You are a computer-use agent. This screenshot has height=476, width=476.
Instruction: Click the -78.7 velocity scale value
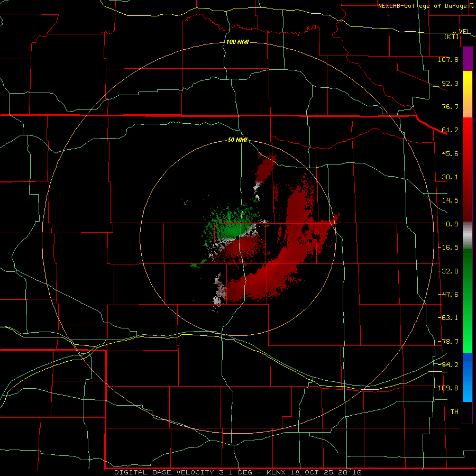click(x=448, y=342)
